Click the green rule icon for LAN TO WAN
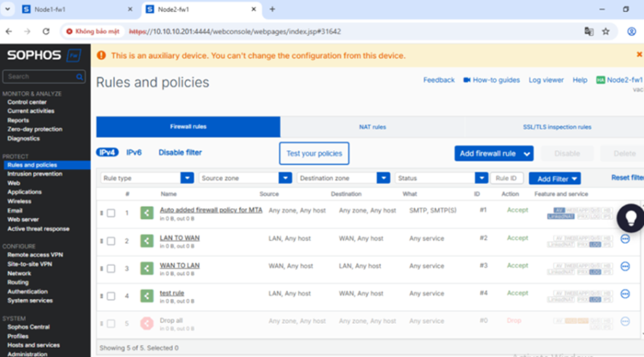 [146, 241]
